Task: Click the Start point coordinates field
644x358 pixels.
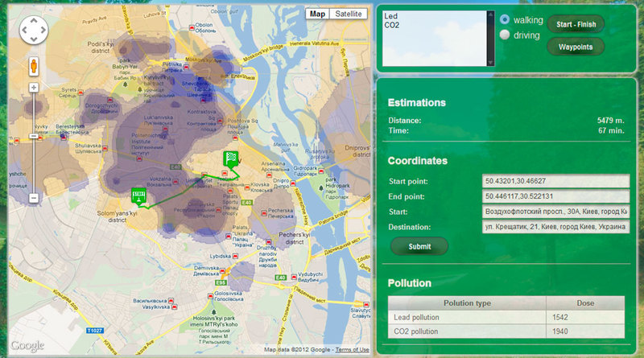Action: tap(555, 181)
